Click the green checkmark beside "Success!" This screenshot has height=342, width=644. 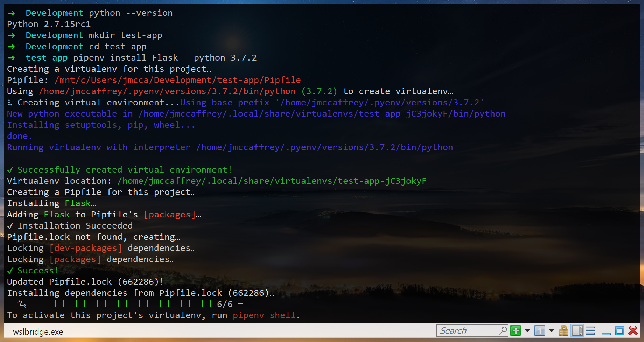click(x=10, y=270)
